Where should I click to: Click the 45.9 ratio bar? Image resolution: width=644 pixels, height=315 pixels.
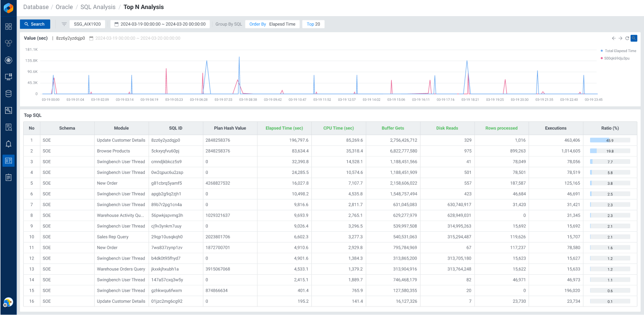point(610,140)
